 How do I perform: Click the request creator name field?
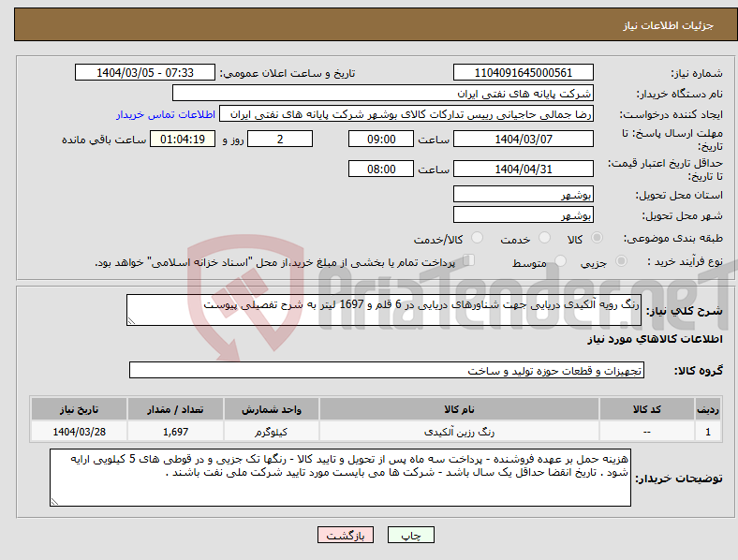pyautogui.click(x=406, y=114)
